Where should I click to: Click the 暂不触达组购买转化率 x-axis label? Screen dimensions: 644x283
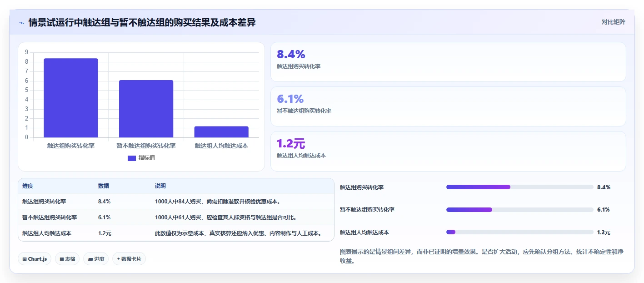tap(146, 146)
